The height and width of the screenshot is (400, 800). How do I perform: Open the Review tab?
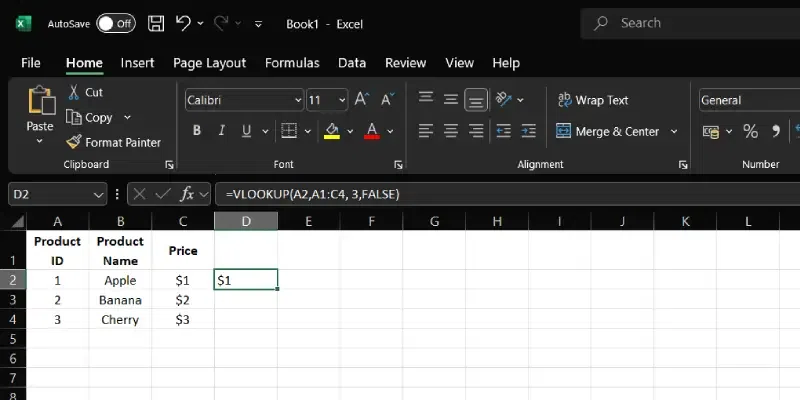[x=405, y=63]
